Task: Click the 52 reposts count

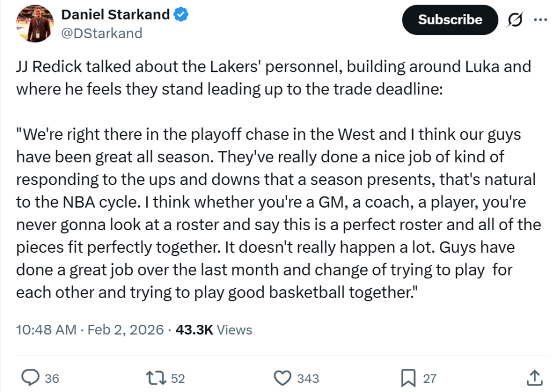Action: pyautogui.click(x=178, y=379)
